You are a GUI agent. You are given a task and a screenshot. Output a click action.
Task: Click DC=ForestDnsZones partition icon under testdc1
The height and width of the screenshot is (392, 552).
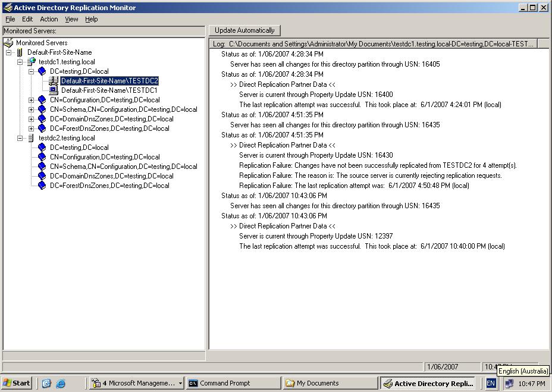point(42,128)
